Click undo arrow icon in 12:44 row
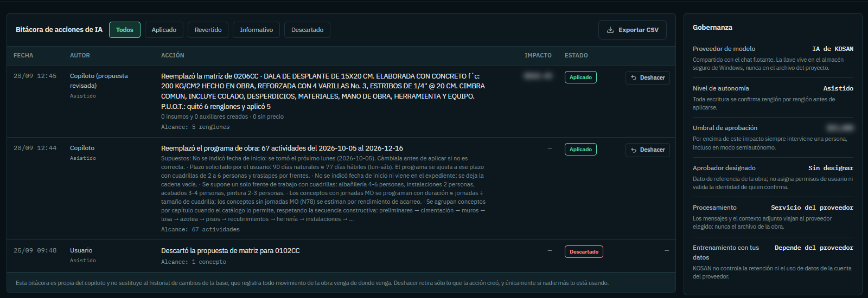This screenshot has width=868, height=298. 634,150
